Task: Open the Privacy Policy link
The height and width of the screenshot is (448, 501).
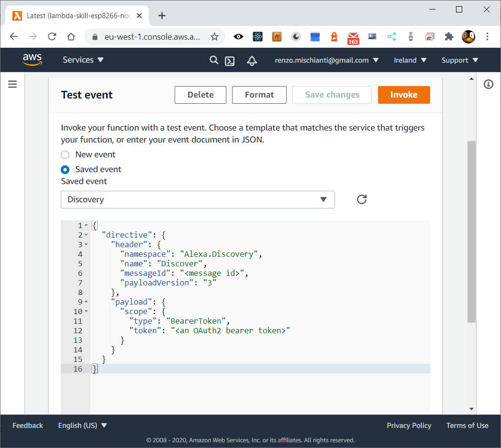Action: (x=409, y=426)
